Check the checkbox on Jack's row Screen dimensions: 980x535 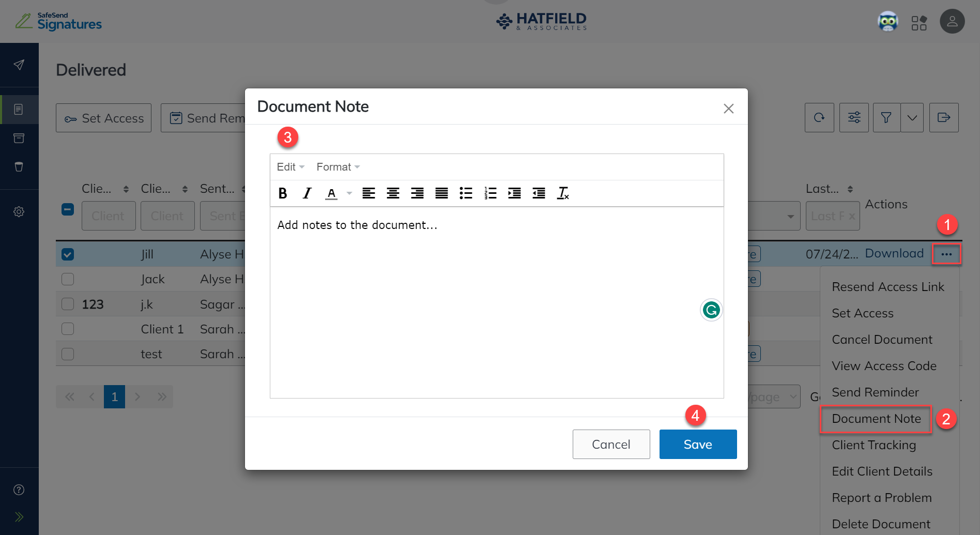(67, 279)
